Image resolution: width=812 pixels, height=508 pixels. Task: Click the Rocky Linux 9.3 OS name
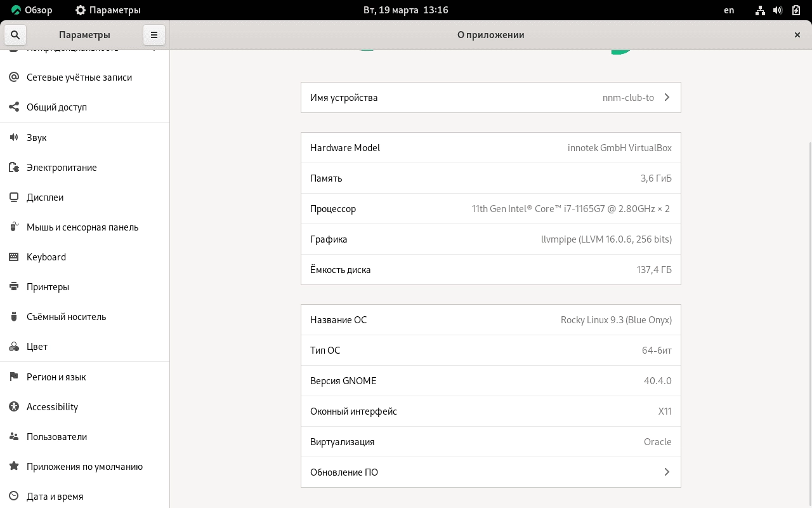tap(616, 320)
